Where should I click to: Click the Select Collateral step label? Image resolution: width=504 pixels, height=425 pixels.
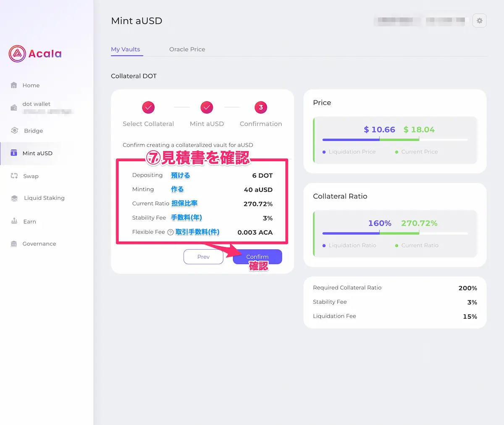(148, 124)
